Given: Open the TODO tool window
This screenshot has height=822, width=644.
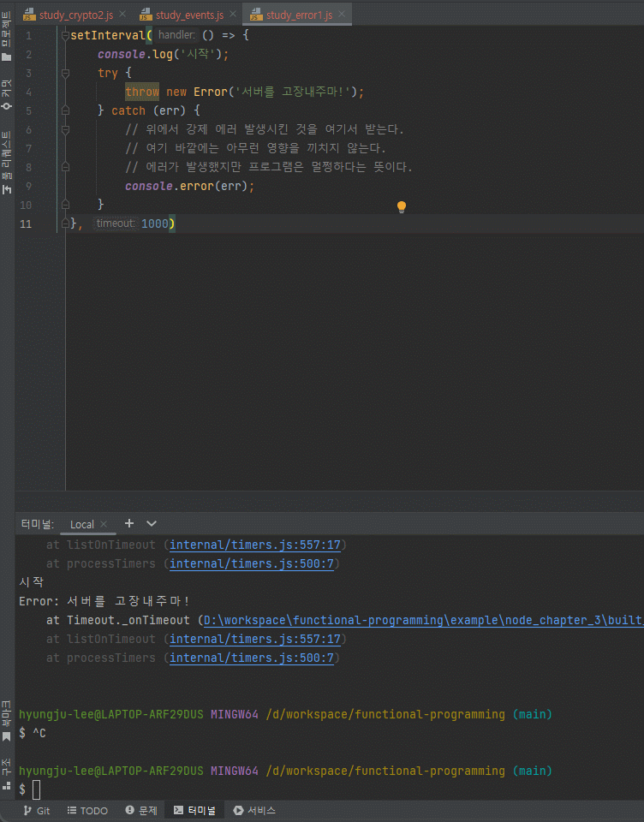Looking at the screenshot, I should pos(87,810).
